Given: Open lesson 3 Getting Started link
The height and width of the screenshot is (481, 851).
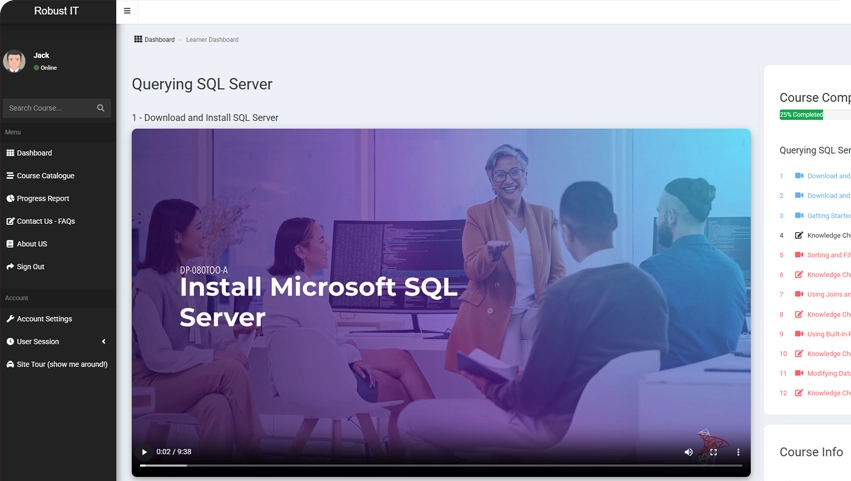Looking at the screenshot, I should click(829, 216).
